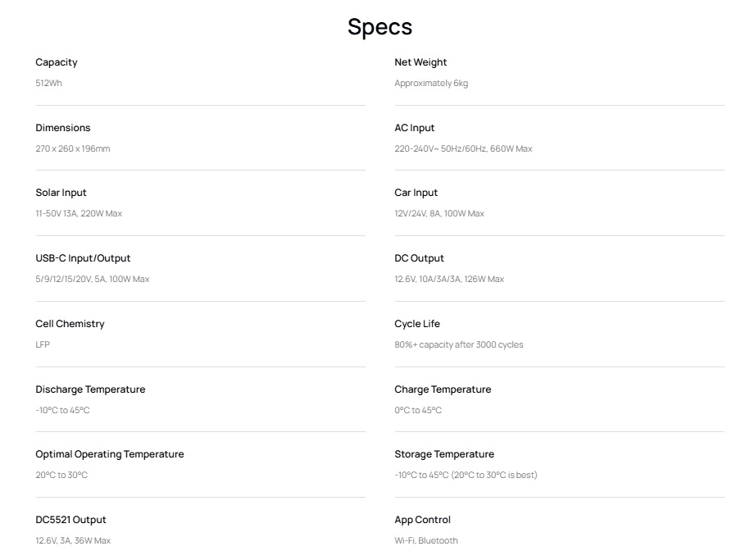Image resolution: width=750 pixels, height=560 pixels.
Task: Select the Net Weight label
Action: point(420,62)
